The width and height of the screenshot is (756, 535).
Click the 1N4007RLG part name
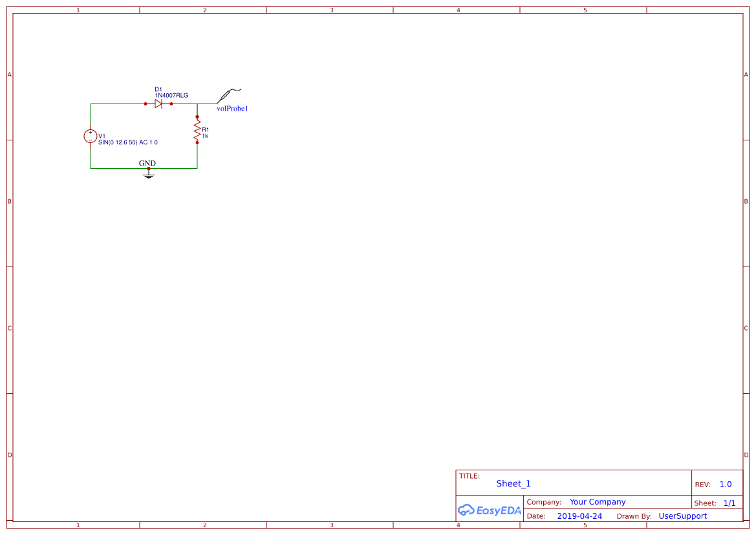pyautogui.click(x=171, y=96)
